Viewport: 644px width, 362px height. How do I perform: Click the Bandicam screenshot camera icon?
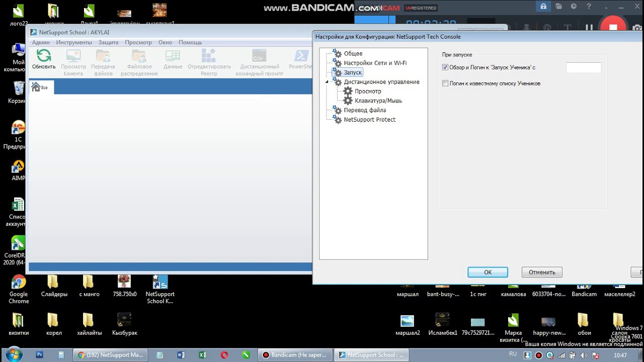point(637,28)
